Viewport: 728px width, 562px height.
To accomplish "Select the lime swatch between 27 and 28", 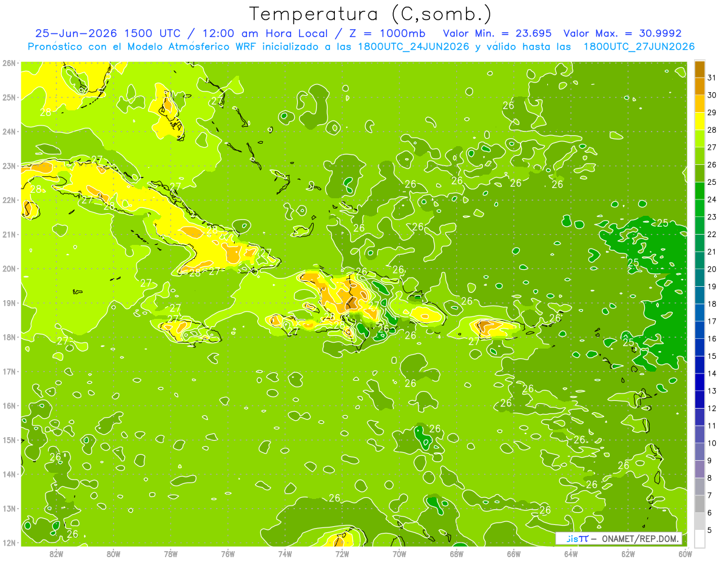I will click(x=699, y=138).
